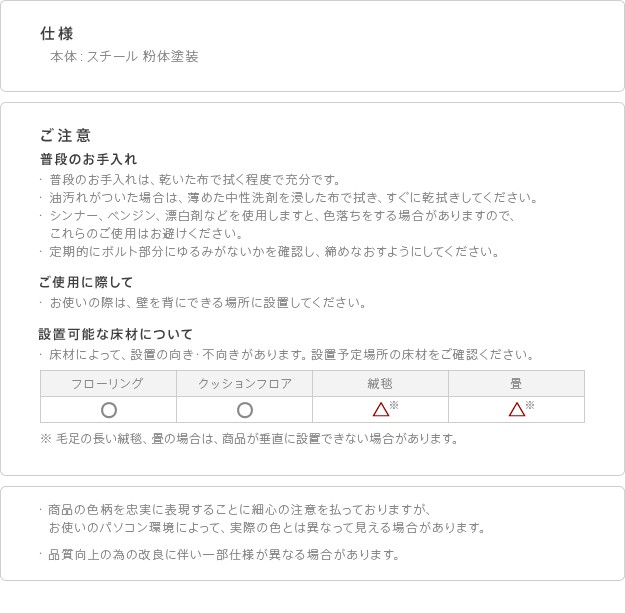625x613 pixels.
Task: Select the フローリング table header
Action: click(x=108, y=384)
